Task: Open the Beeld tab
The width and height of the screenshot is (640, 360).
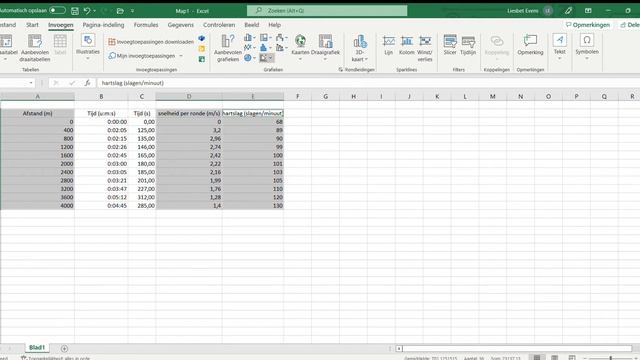Action: (251, 25)
